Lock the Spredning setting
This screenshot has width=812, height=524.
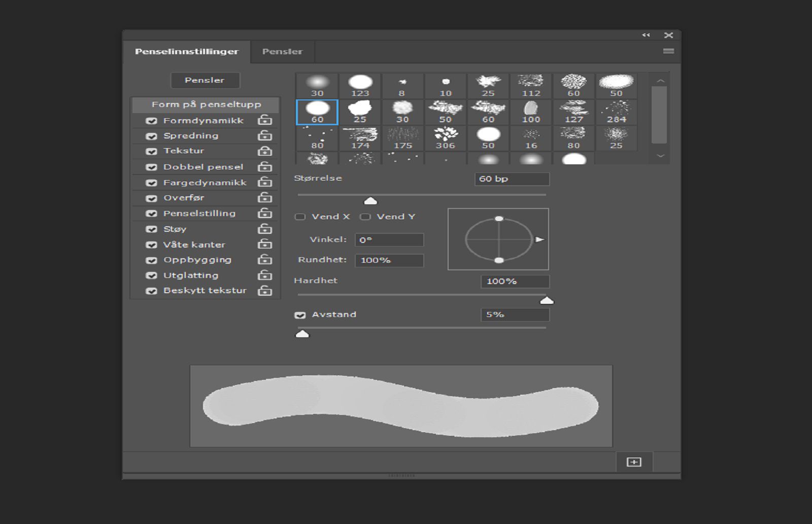265,135
